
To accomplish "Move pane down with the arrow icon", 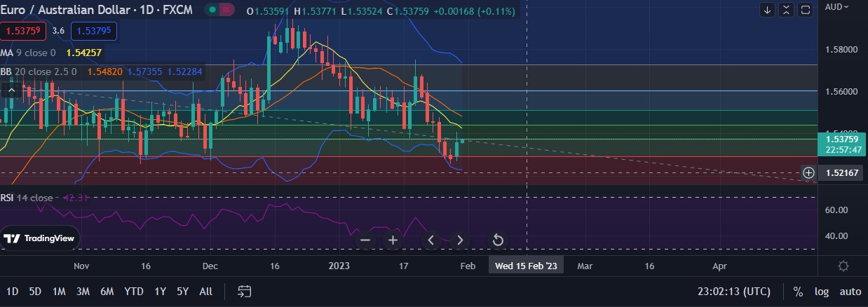I will 768,10.
